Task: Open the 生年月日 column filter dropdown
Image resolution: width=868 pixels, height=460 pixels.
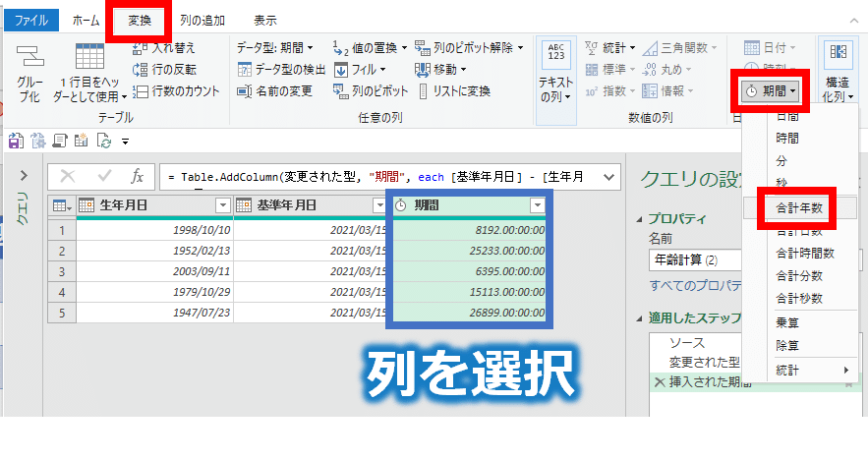Action: [x=222, y=206]
